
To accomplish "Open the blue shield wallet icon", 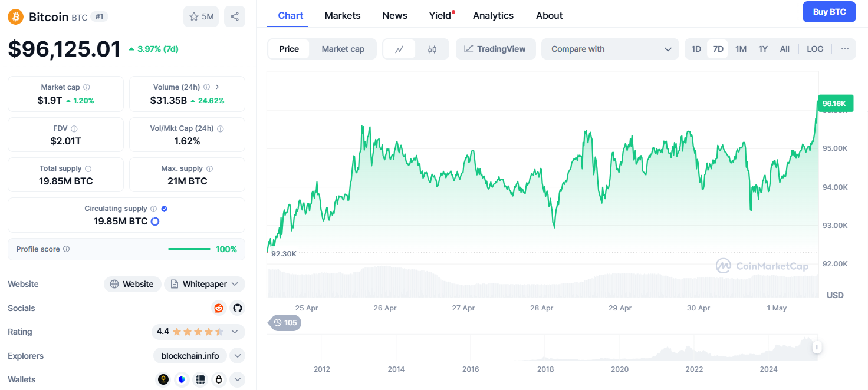I will (x=182, y=379).
